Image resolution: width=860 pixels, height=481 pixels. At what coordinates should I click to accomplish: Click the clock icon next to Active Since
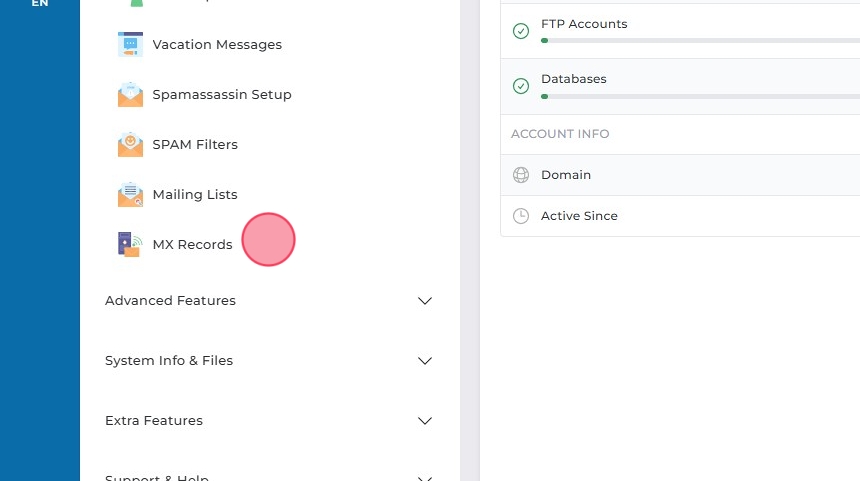coord(521,216)
